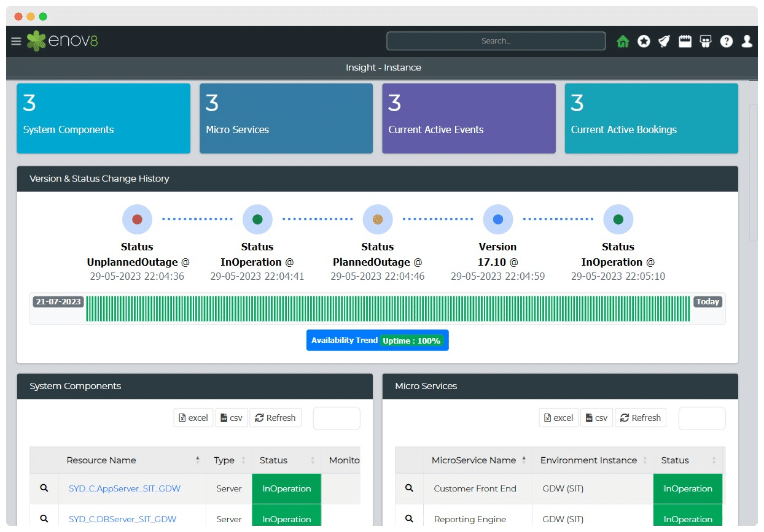Refresh the System Components table
Viewport: 764px width, 532px height.
(x=275, y=418)
